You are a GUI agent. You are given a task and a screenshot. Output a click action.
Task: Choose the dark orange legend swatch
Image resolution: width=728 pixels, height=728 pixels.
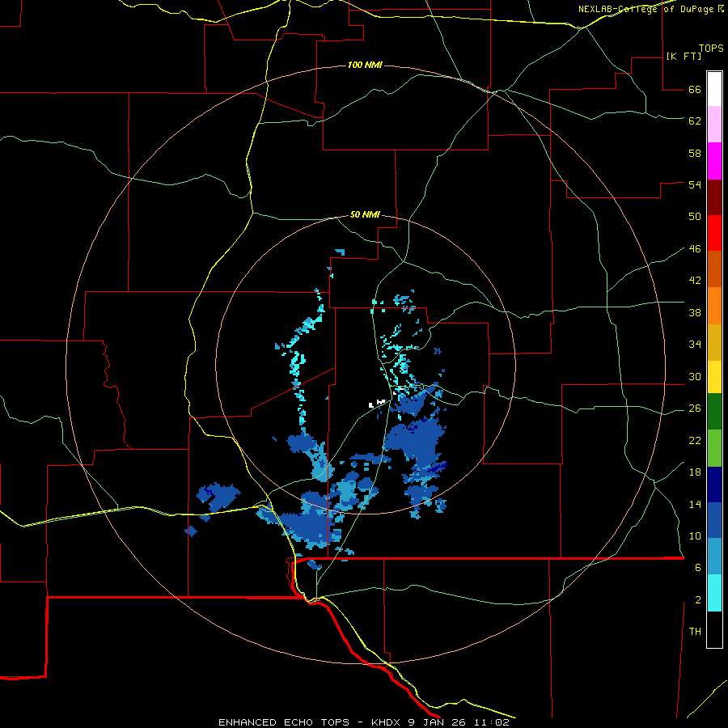point(714,269)
